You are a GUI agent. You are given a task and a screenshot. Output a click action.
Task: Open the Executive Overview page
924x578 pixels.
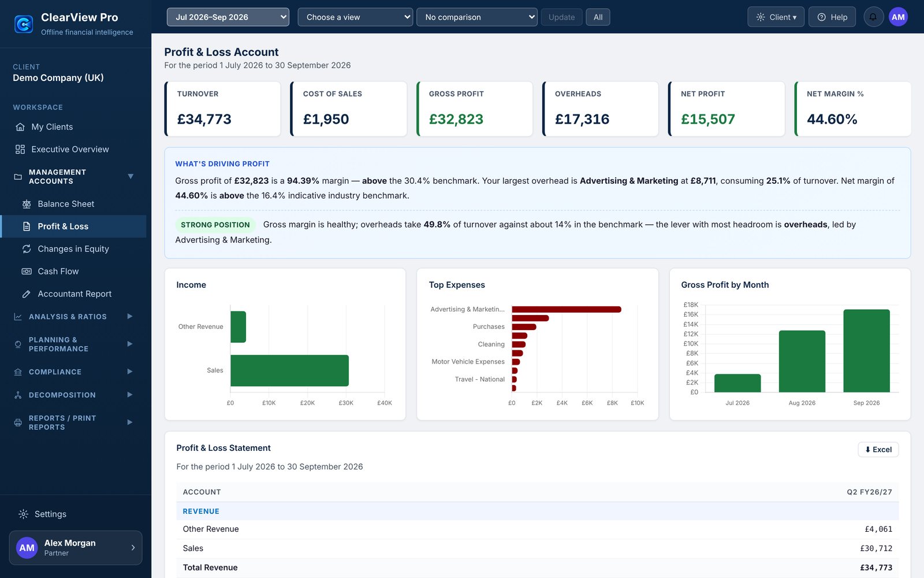(x=73, y=149)
